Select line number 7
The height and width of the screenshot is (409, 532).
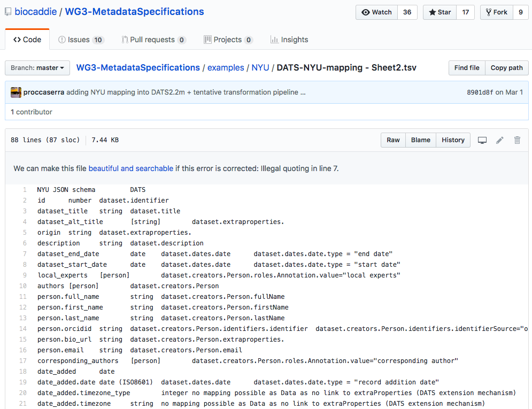[25, 253]
